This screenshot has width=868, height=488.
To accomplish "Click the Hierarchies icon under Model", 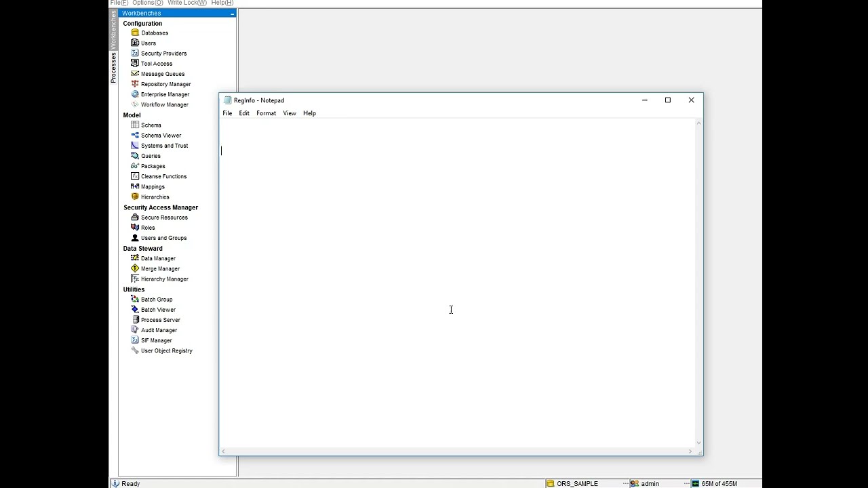I will (135, 197).
